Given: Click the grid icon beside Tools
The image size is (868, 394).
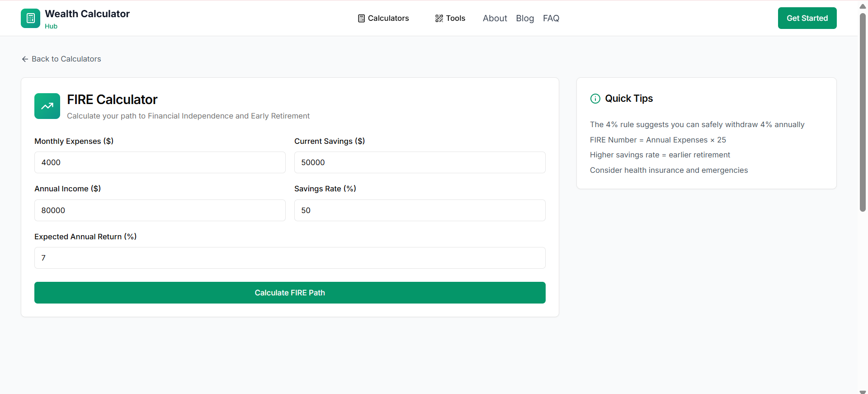Looking at the screenshot, I should coord(439,19).
